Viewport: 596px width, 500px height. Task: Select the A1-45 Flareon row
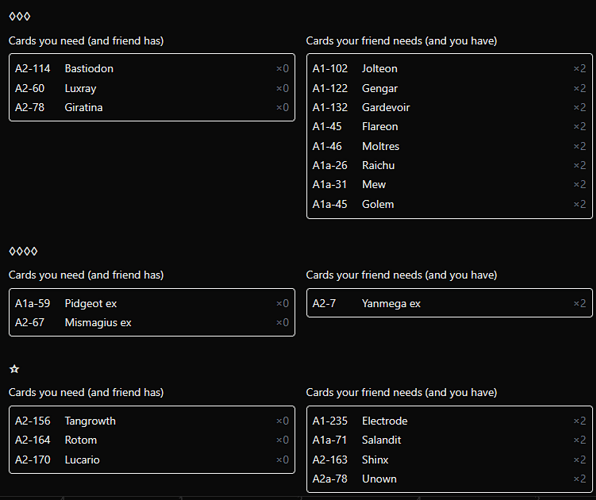(x=449, y=127)
